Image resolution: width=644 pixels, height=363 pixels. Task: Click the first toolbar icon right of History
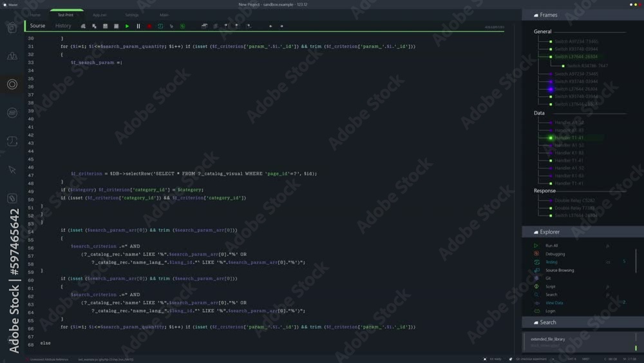click(83, 26)
